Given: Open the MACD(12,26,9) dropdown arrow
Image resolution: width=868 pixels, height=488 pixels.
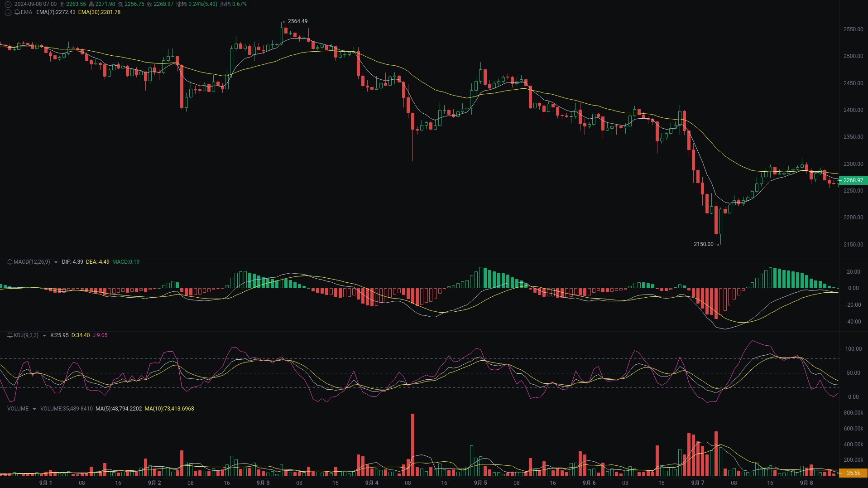Looking at the screenshot, I should 56,262.
